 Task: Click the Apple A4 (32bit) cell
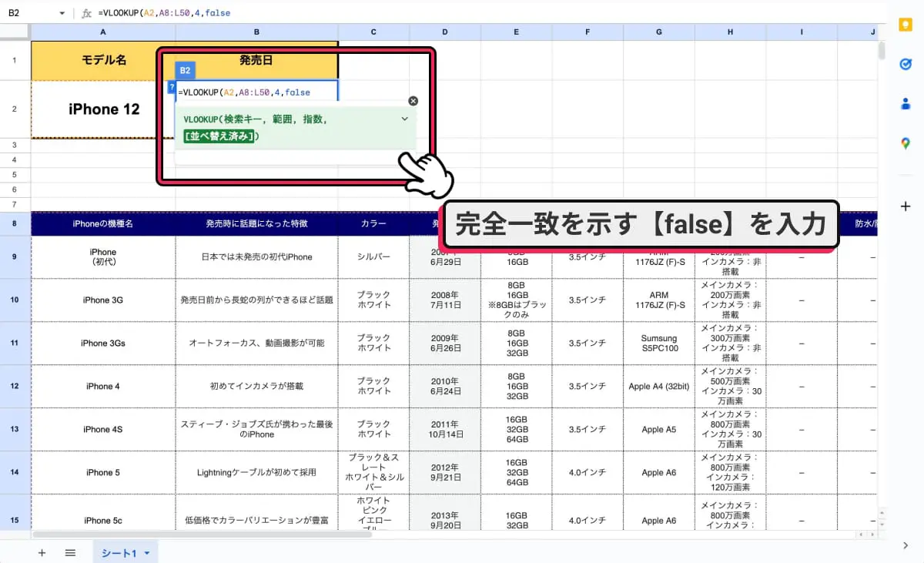(x=659, y=386)
